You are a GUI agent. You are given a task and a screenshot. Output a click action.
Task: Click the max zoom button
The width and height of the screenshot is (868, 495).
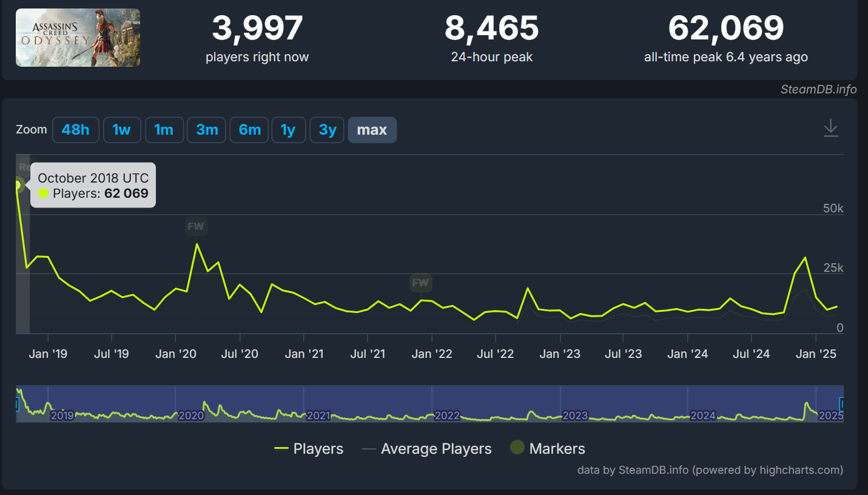372,130
